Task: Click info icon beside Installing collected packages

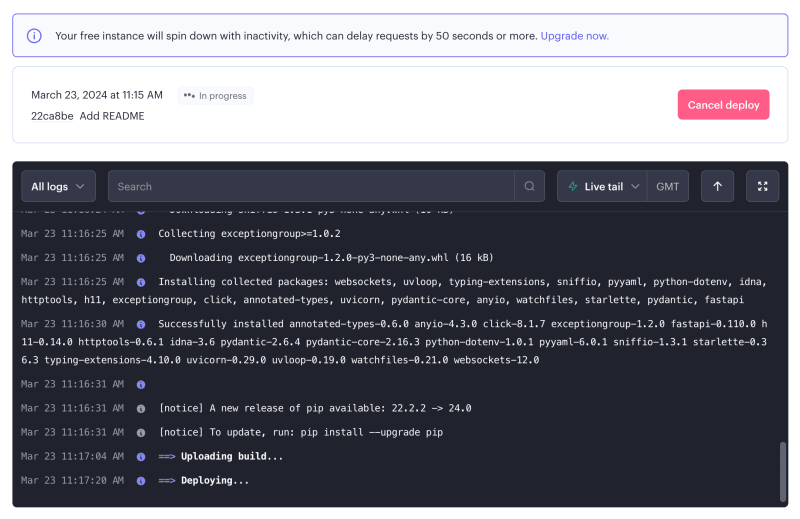Action: point(141,282)
